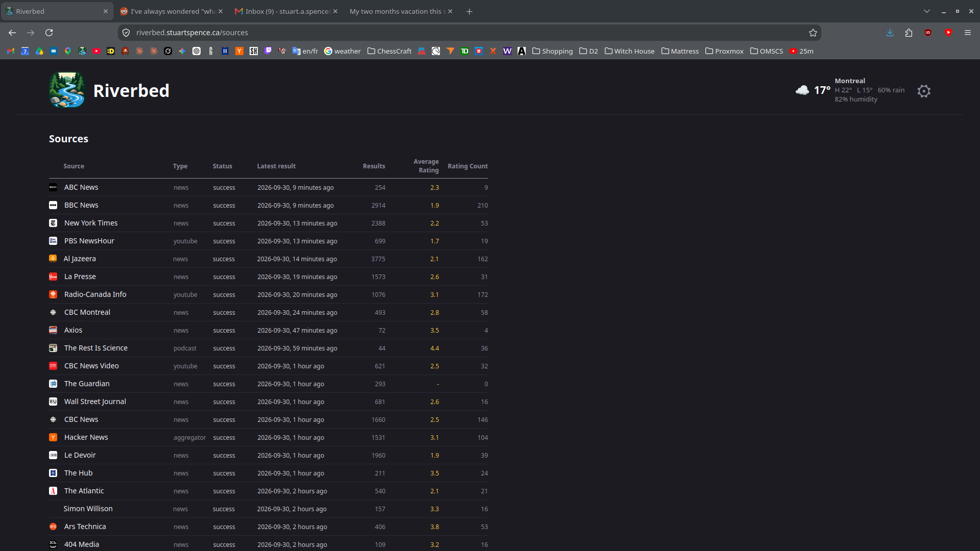Open the Twitch bookmark icon
980x551 pixels.
268,51
